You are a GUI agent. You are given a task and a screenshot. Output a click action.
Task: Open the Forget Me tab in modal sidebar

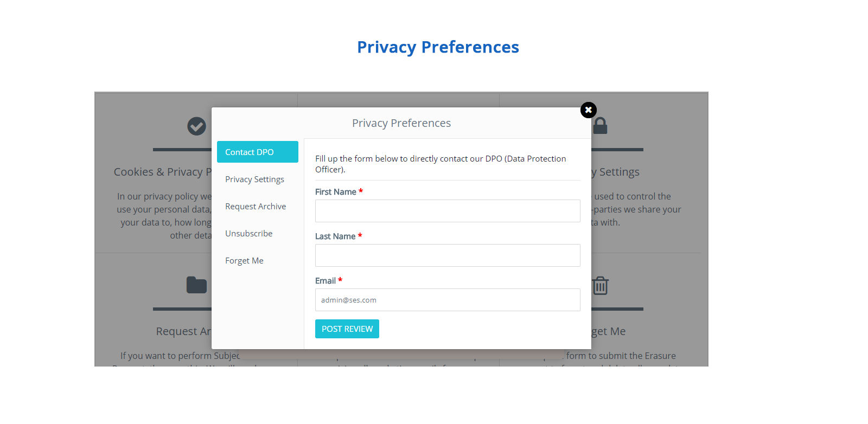tap(244, 261)
